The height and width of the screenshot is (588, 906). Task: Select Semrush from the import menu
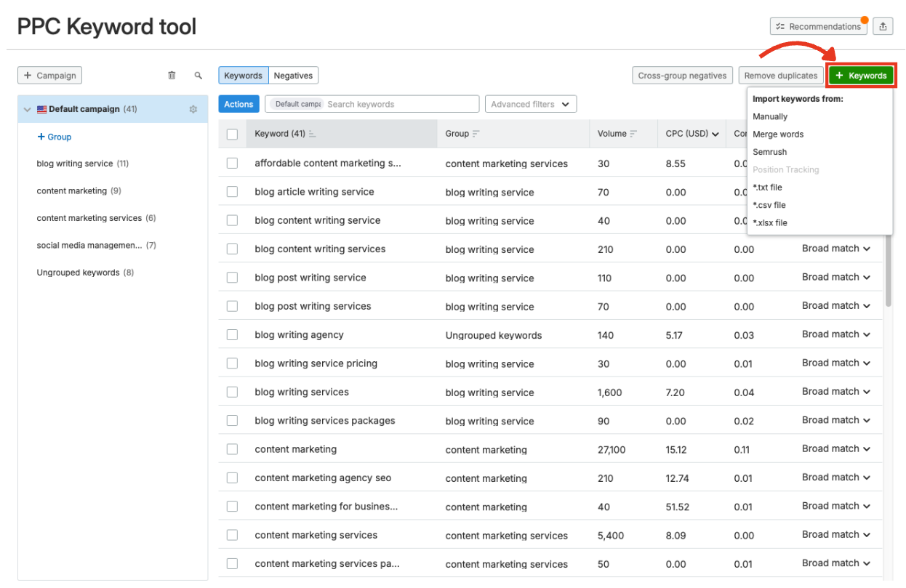(x=769, y=151)
